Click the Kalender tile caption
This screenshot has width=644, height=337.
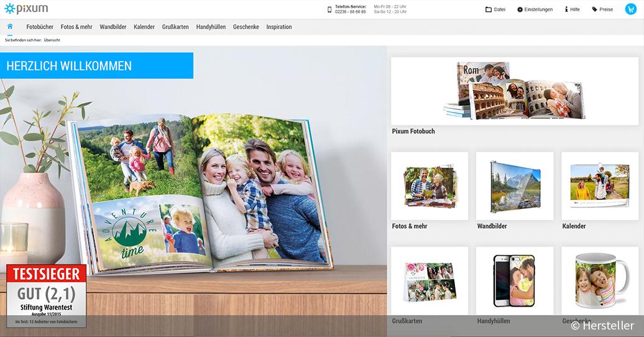click(x=574, y=226)
